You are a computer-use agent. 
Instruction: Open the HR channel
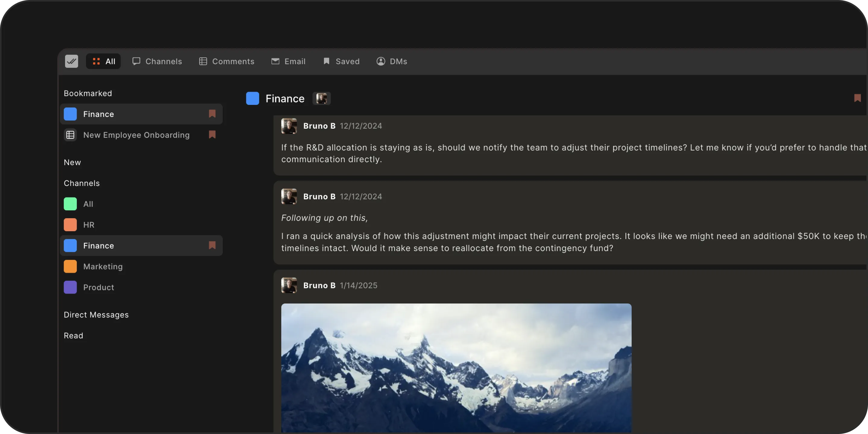pyautogui.click(x=89, y=225)
